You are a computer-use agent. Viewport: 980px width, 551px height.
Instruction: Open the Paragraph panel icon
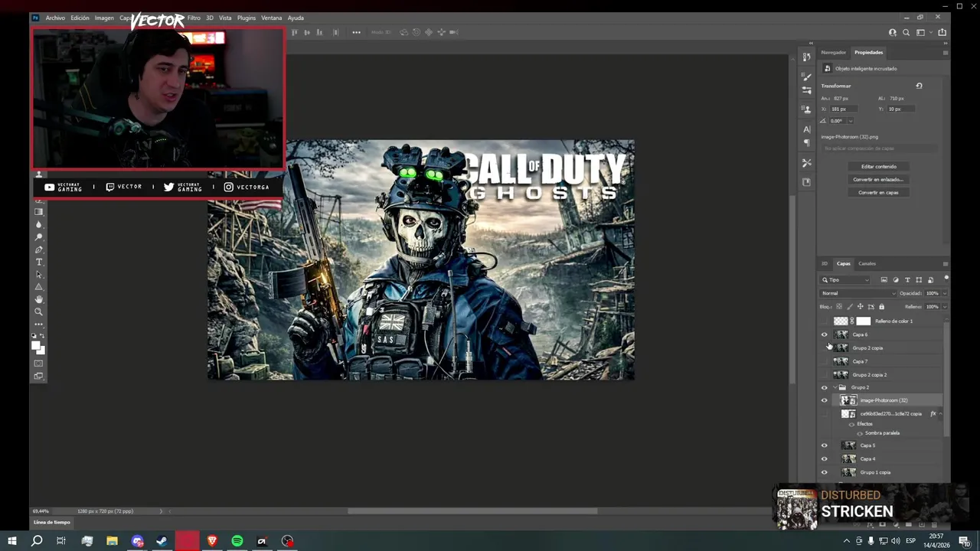pyautogui.click(x=806, y=142)
